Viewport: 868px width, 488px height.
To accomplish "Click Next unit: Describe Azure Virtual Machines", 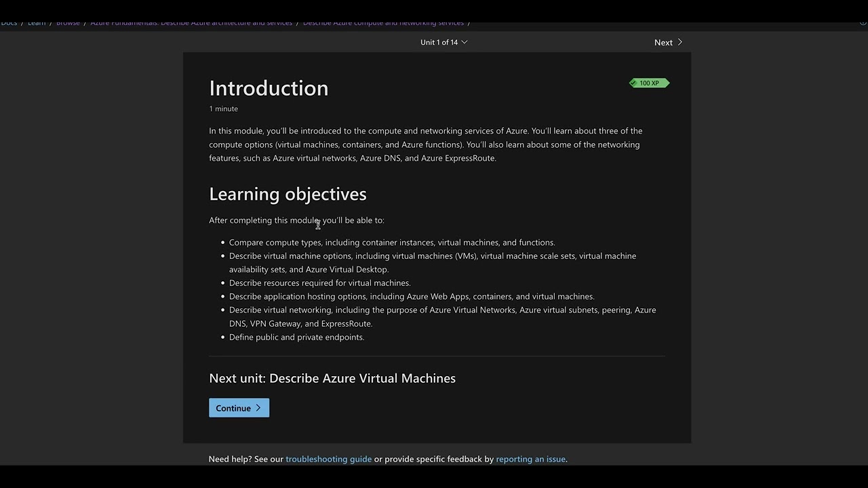I will point(332,378).
